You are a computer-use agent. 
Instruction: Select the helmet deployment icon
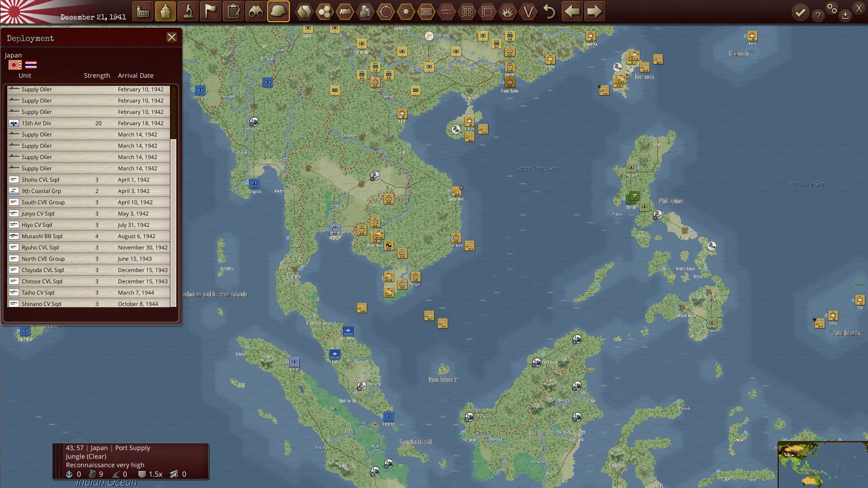(x=278, y=12)
